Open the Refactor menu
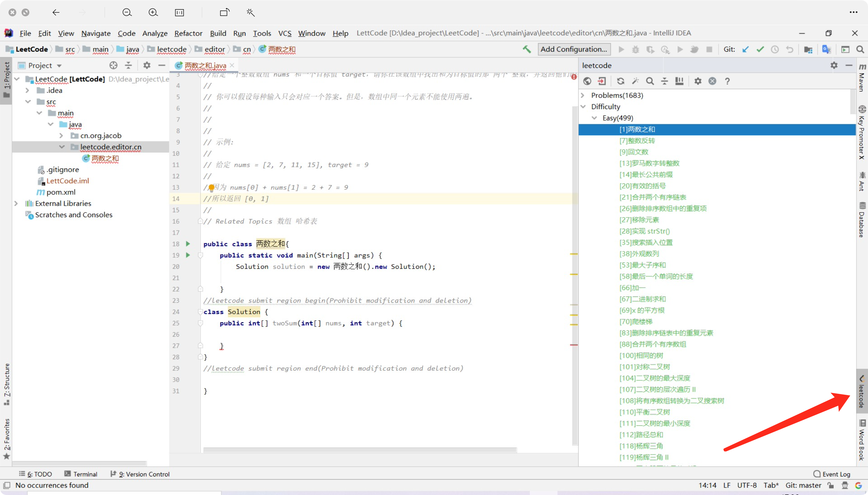Viewport: 868px width, 495px height. pyautogui.click(x=188, y=33)
